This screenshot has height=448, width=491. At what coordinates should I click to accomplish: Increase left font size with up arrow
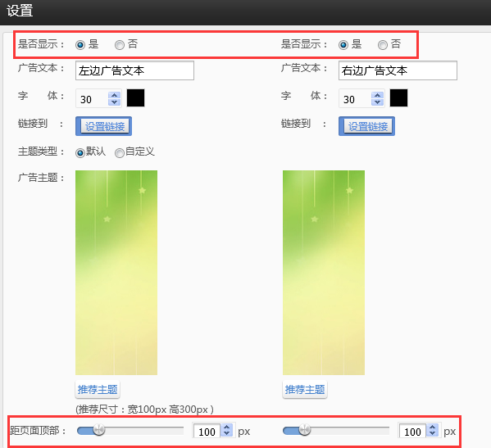tap(114, 96)
